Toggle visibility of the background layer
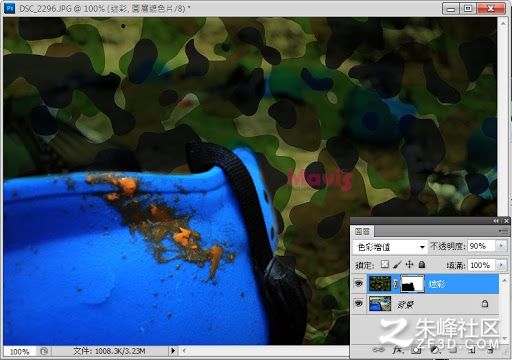This screenshot has height=360, width=512. coord(359,303)
